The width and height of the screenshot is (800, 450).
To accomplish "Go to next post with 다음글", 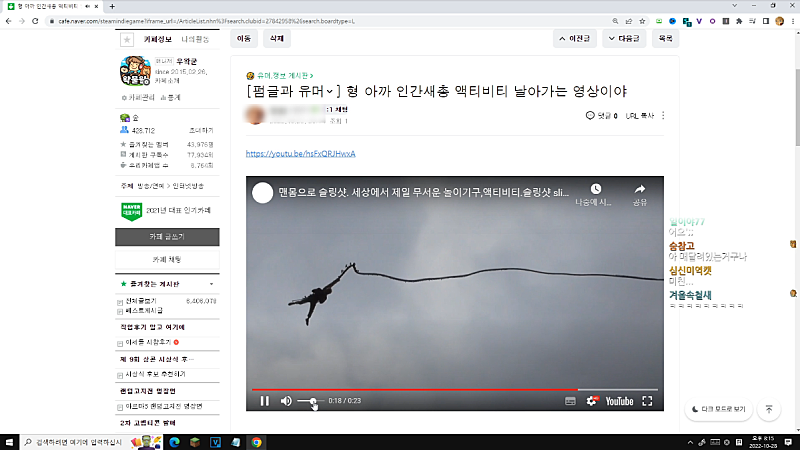I will (624, 38).
